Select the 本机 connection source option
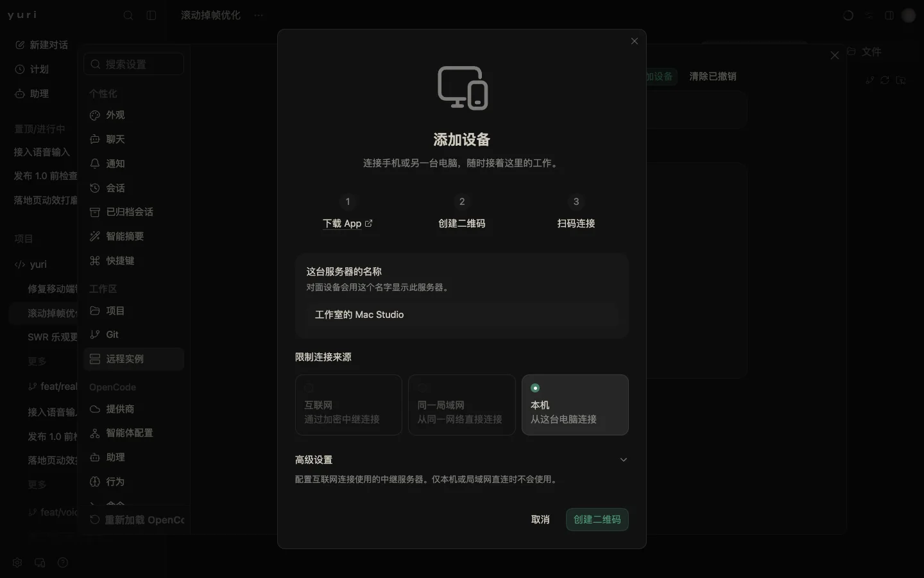This screenshot has height=578, width=924. point(575,405)
